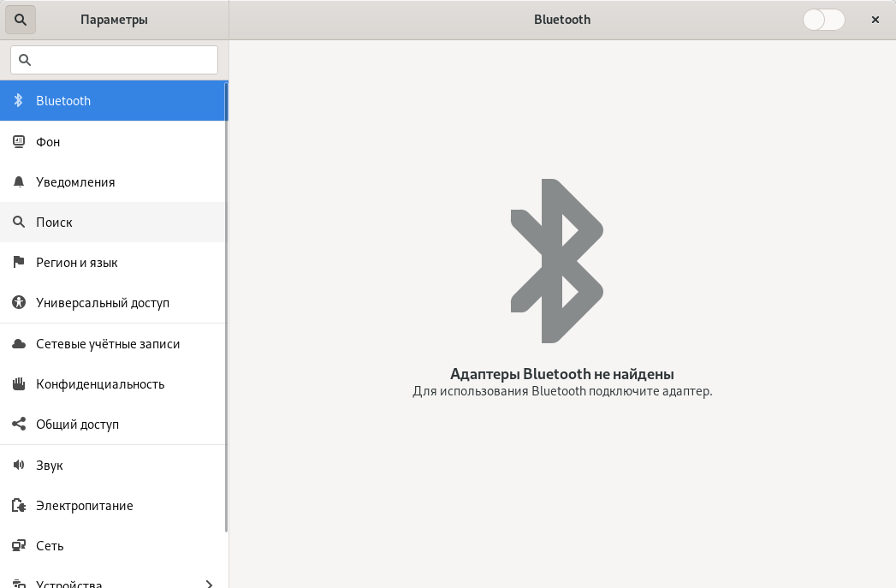Click the Уведомления bell icon
The width and height of the screenshot is (896, 588).
pos(18,182)
